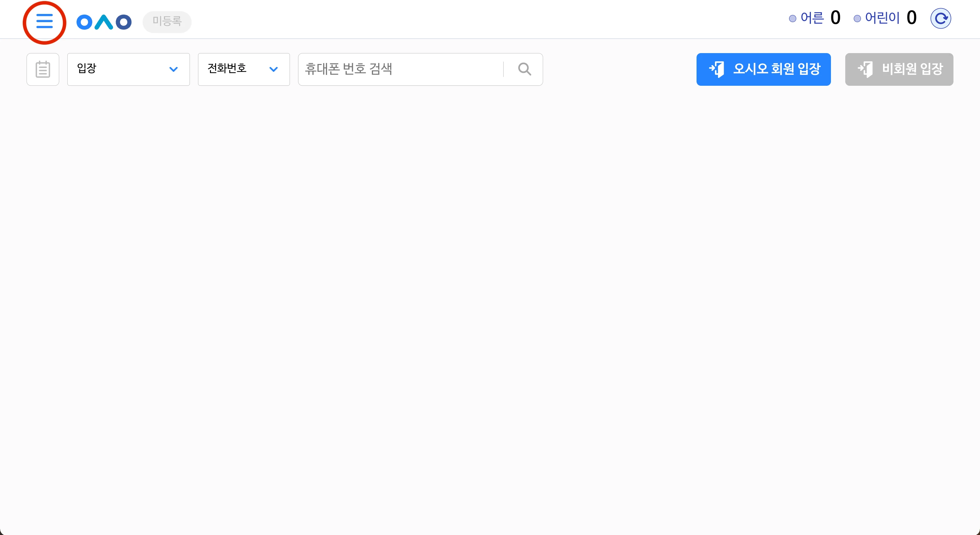The image size is (980, 535).
Task: Expand the 전화번호 dropdown
Action: tap(244, 69)
